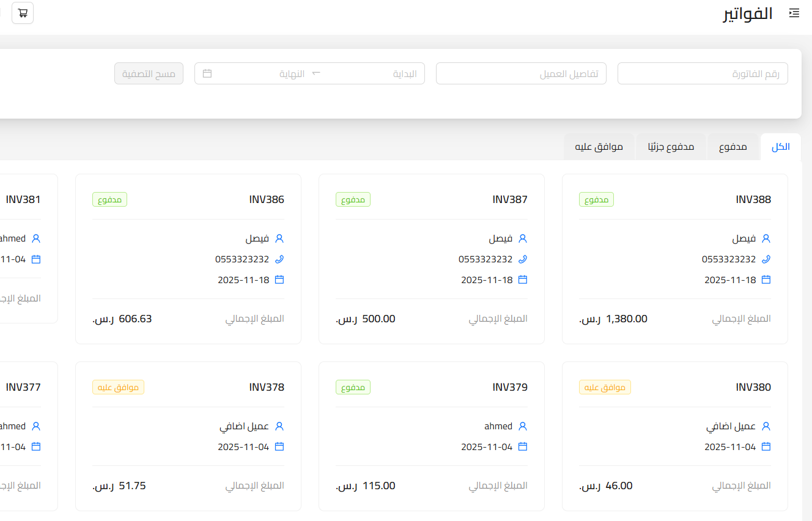Click the calendar icon on invoice INV386
812x521 pixels.
(x=279, y=279)
